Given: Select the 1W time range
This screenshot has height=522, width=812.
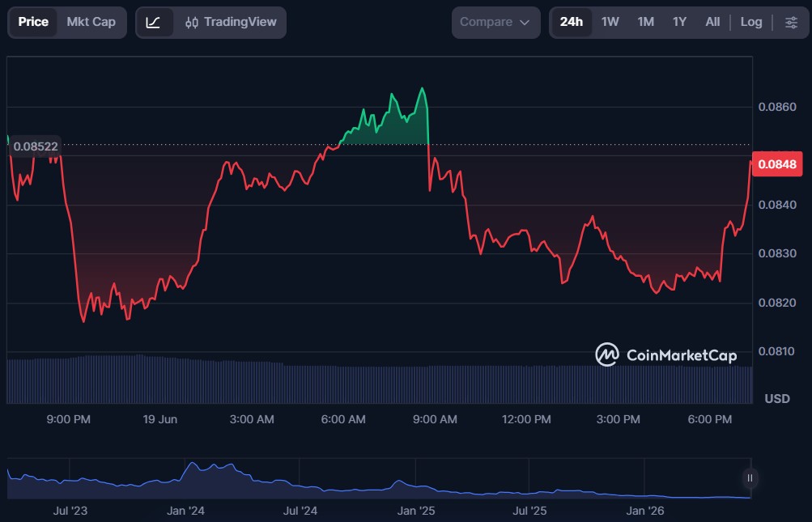Looking at the screenshot, I should click(610, 23).
